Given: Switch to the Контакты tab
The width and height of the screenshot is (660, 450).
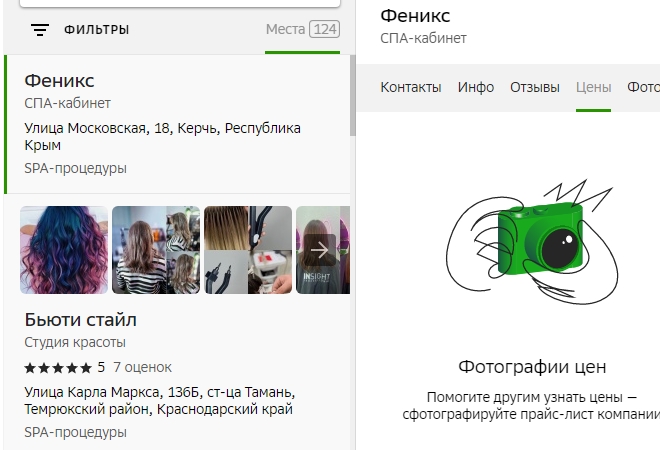Looking at the screenshot, I should (410, 87).
